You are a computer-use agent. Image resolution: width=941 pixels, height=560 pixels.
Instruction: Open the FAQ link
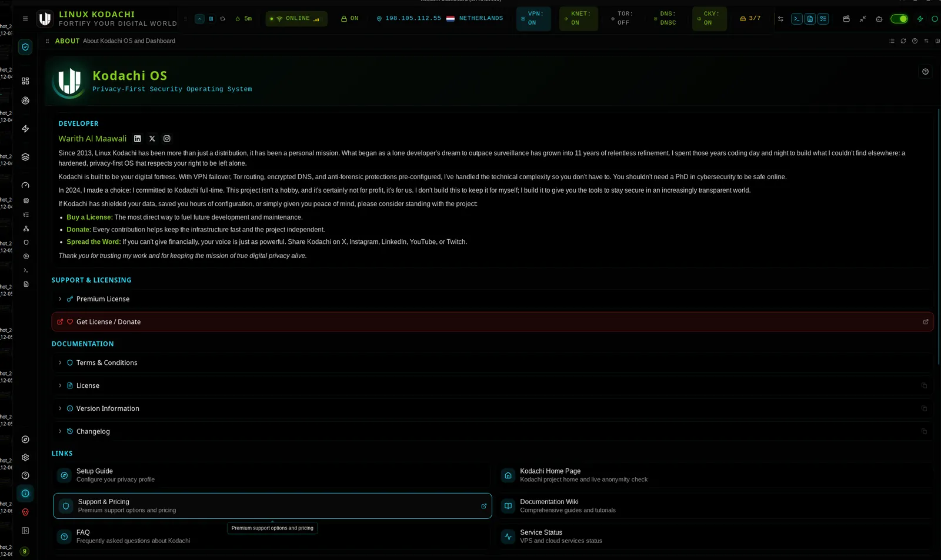(272, 536)
